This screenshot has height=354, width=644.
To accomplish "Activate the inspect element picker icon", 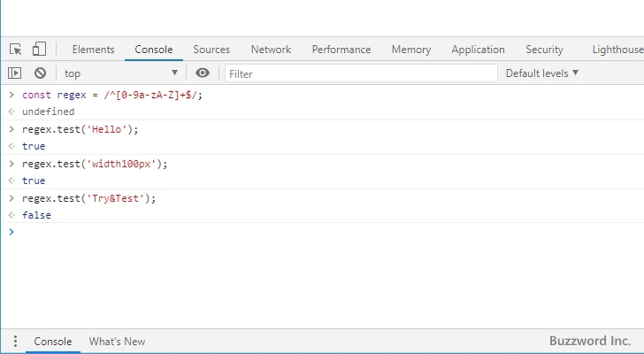I will pyautogui.click(x=16, y=50).
